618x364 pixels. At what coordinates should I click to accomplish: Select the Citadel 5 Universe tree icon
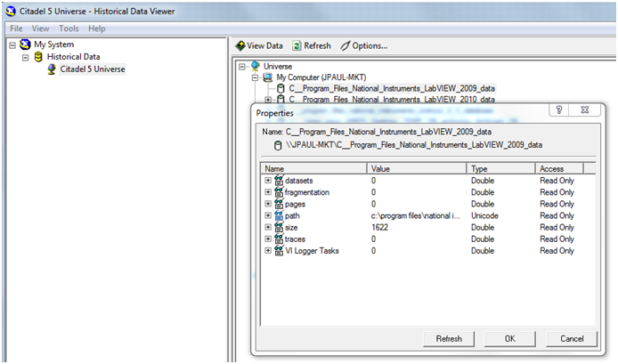tap(53, 69)
